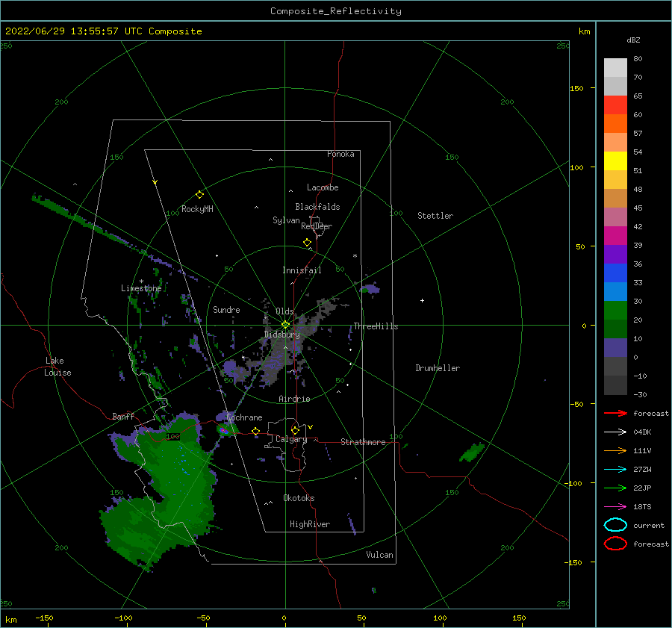This screenshot has height=628, width=672.
Task: Select the Okotoks label
Action: (x=299, y=498)
